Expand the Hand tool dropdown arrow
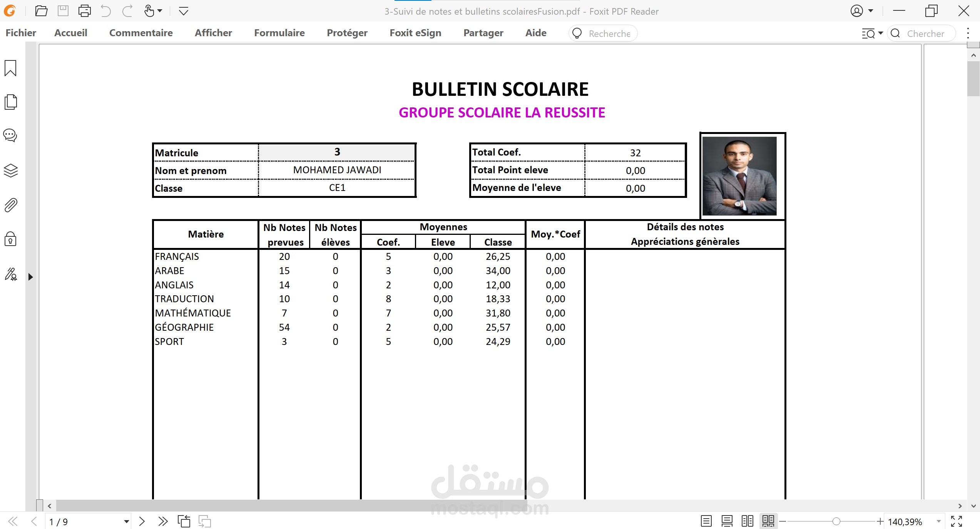 point(160,11)
